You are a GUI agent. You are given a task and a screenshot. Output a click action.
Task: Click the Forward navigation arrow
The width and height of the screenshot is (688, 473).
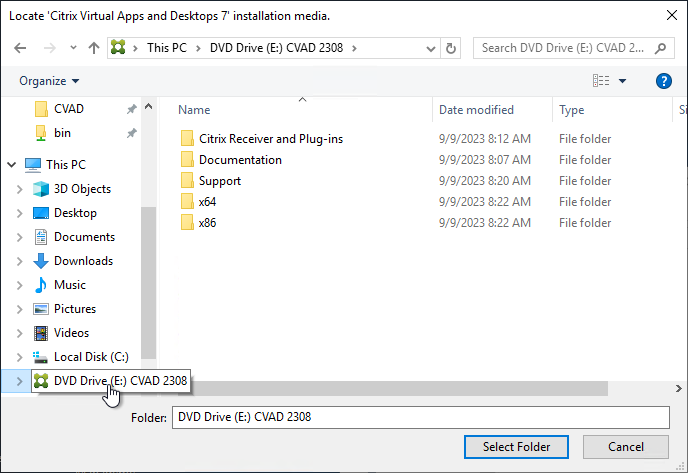coord(50,48)
